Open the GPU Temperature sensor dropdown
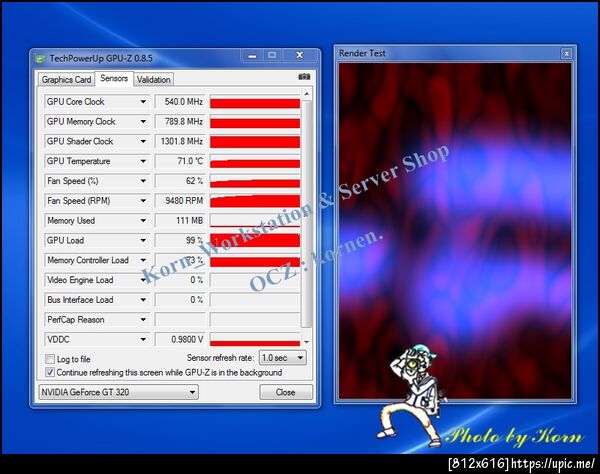The image size is (600, 474). 143,161
